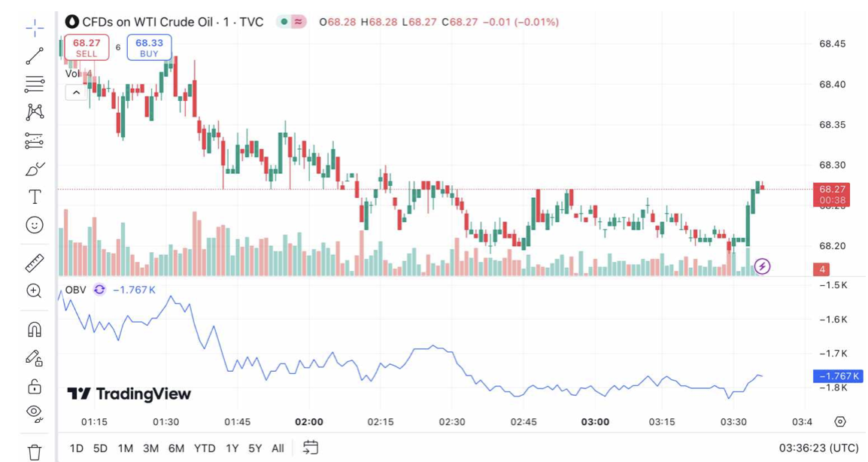Select the brush drawing tool
868x462 pixels.
point(35,169)
